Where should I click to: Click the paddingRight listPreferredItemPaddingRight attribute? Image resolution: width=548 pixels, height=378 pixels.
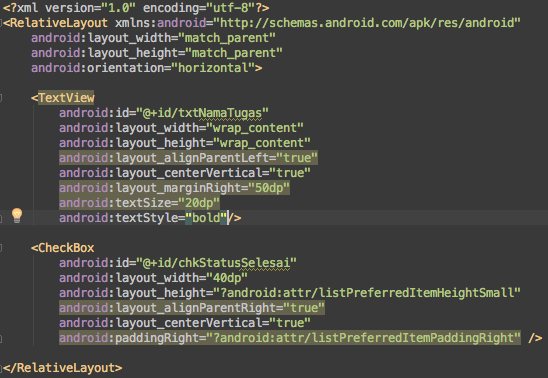[x=290, y=338]
